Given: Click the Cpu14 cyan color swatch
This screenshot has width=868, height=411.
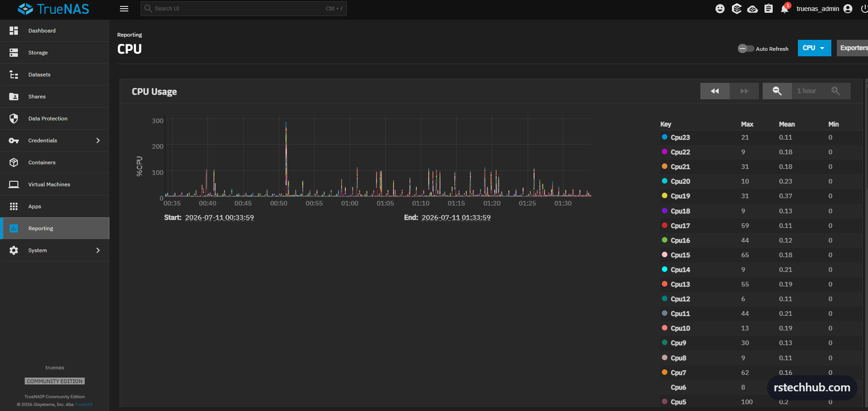Looking at the screenshot, I should [x=665, y=269].
